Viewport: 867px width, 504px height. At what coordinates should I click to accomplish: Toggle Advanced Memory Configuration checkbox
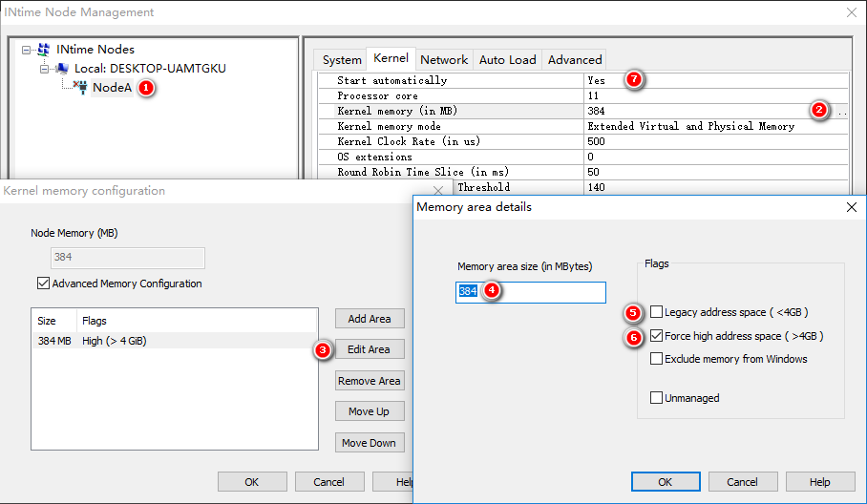(43, 283)
